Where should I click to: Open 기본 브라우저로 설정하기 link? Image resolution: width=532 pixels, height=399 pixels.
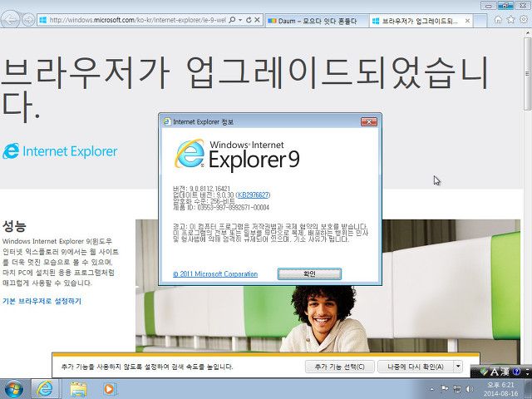point(42,301)
